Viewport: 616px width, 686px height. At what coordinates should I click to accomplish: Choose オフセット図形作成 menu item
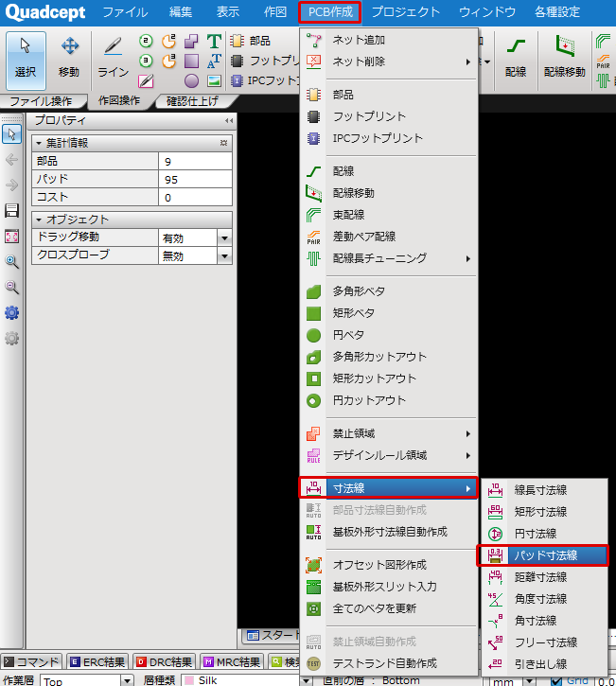point(389,565)
